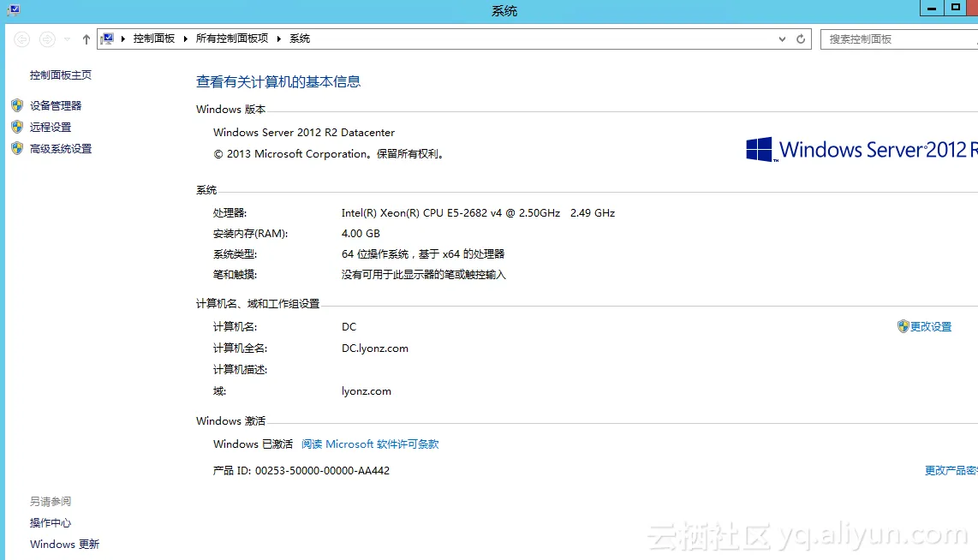This screenshot has width=978, height=560.
Task: Refresh the address bar location
Action: click(x=801, y=39)
